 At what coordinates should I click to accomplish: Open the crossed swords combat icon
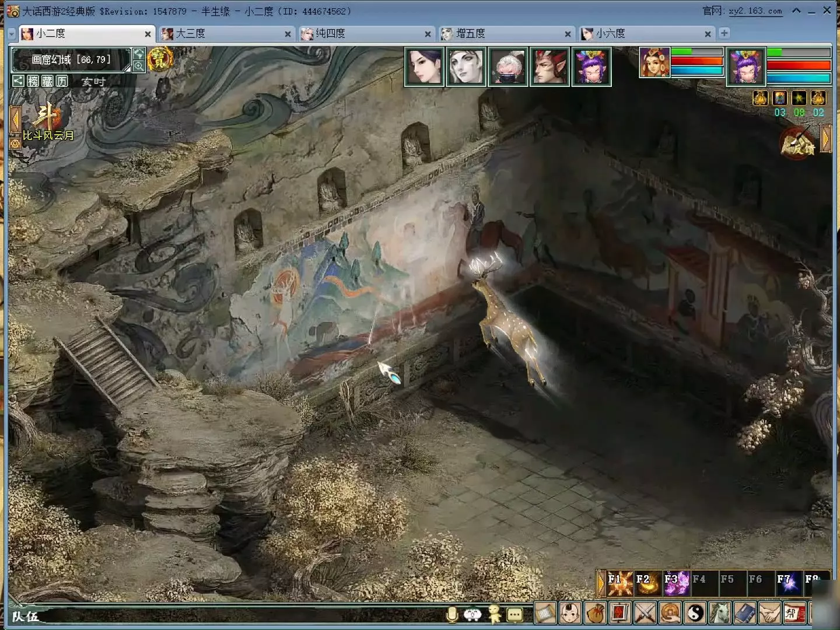[x=645, y=613]
